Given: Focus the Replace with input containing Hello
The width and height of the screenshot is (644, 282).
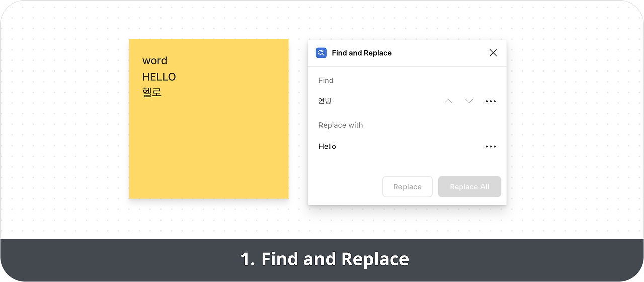Looking at the screenshot, I should click(397, 147).
